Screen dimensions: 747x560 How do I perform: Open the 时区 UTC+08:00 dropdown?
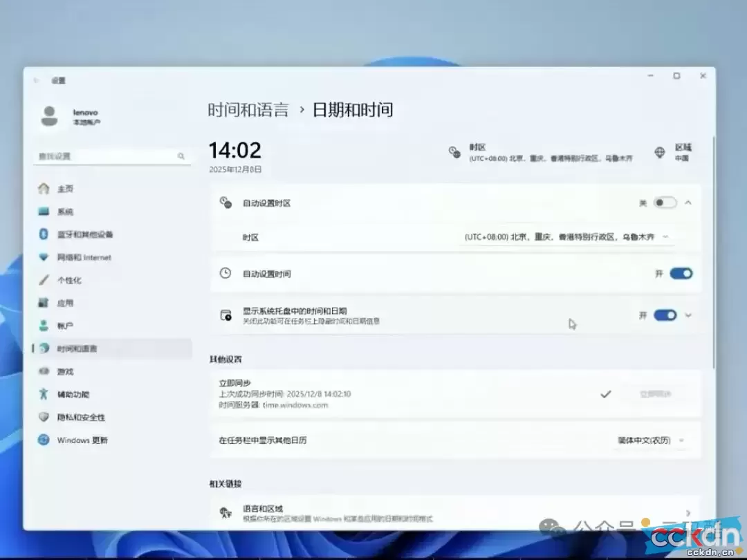[x=567, y=237]
